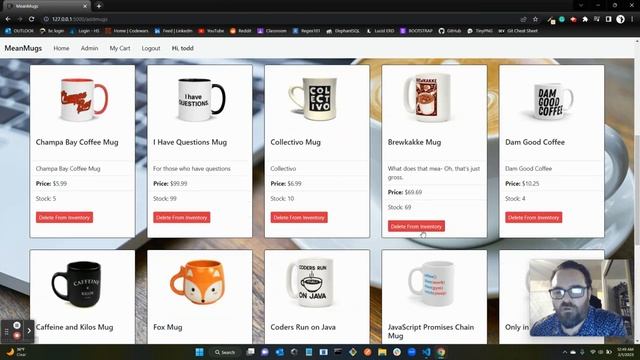Screen dimensions: 640x360
Task: Click the Chrome icon in the taskbar
Action: click(441, 352)
